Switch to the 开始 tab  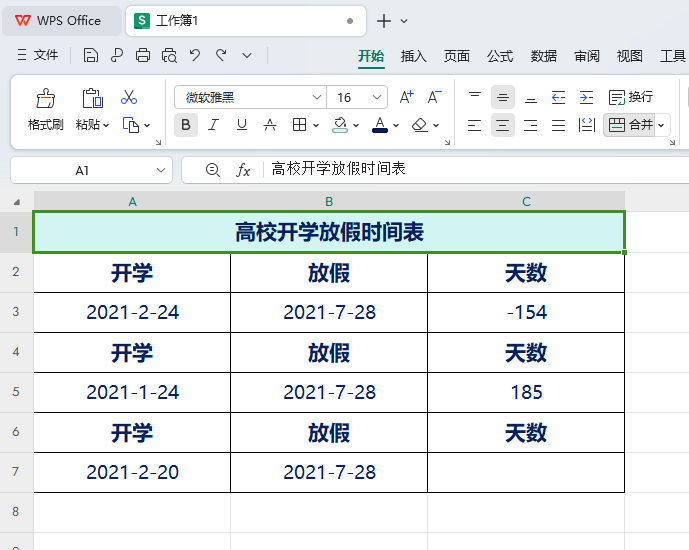(371, 56)
